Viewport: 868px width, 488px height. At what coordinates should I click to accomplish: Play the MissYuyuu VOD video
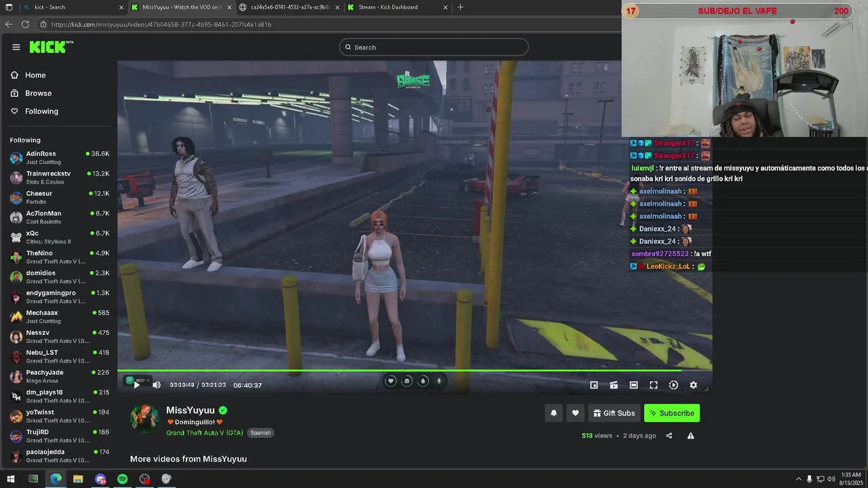137,385
